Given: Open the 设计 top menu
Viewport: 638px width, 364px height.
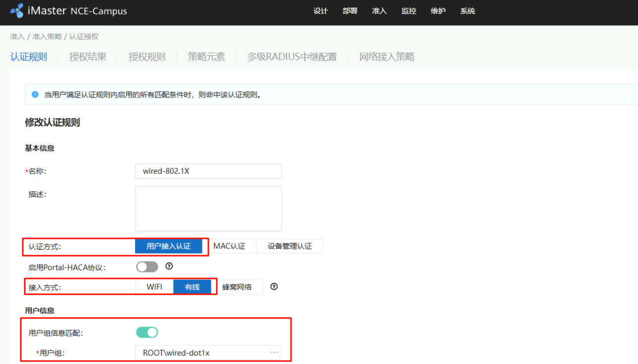Looking at the screenshot, I should [321, 11].
